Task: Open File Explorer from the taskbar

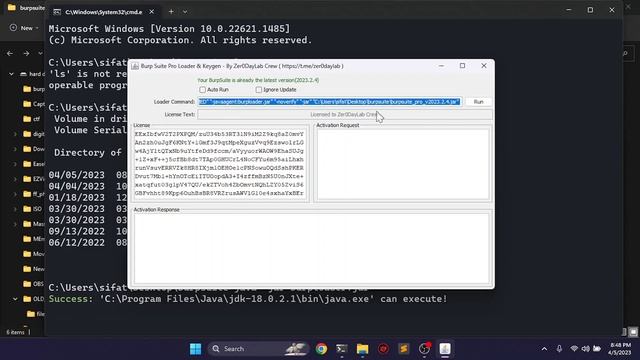Action: pyautogui.click(x=362, y=349)
